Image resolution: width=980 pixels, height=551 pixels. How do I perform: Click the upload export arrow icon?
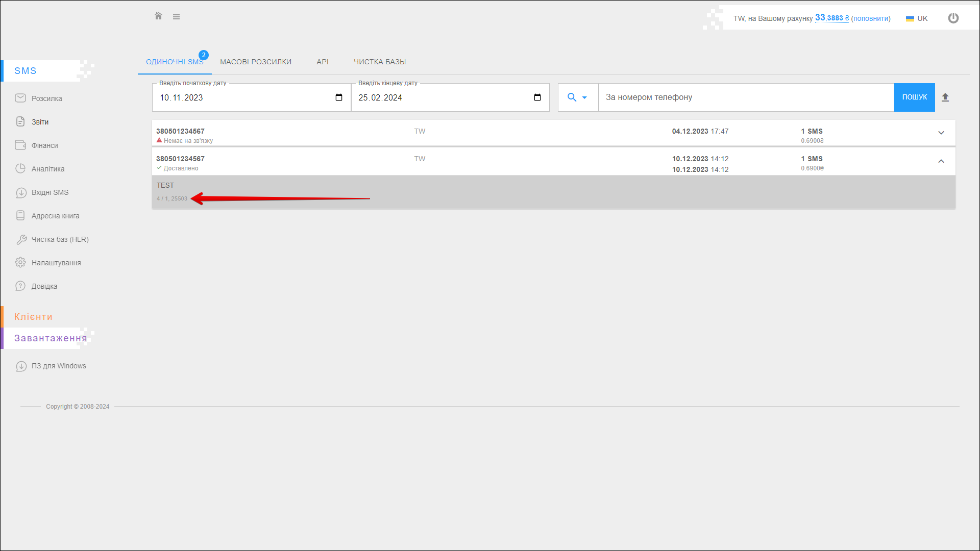[x=945, y=97]
